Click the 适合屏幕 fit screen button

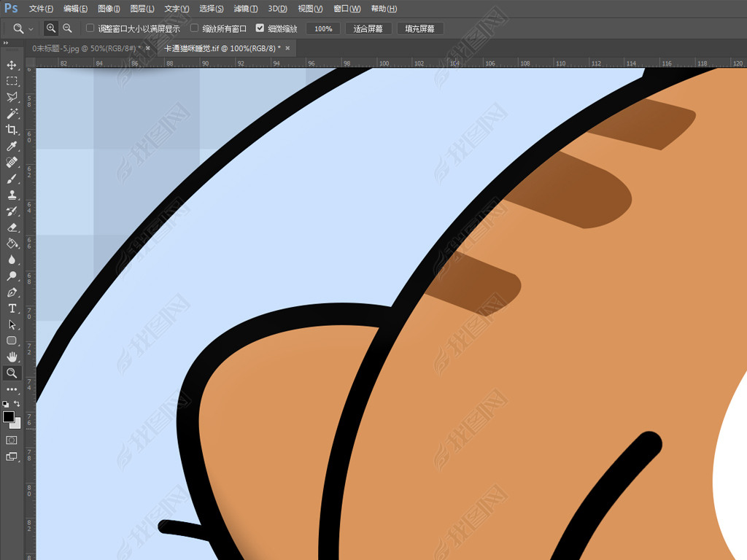368,28
